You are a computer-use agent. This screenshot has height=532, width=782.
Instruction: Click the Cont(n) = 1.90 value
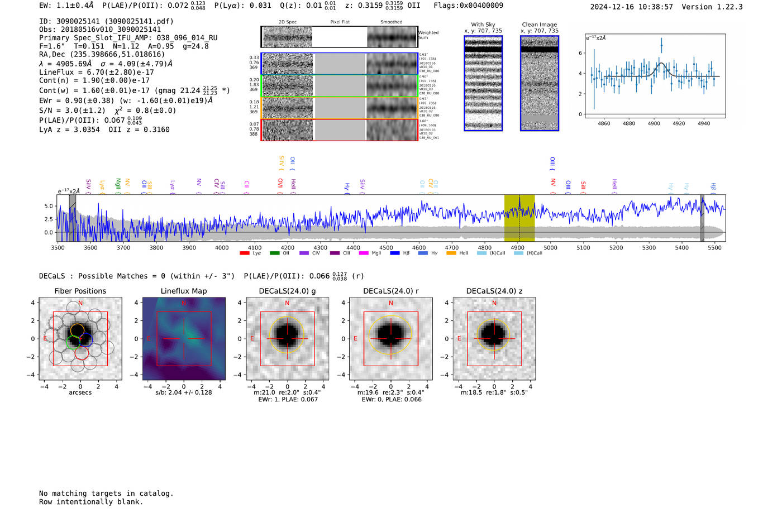click(x=94, y=80)
